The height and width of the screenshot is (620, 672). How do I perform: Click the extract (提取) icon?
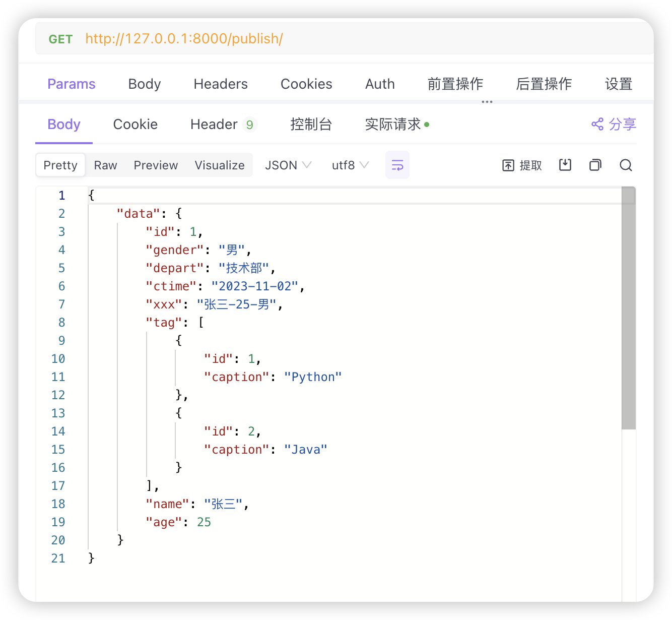pos(508,165)
